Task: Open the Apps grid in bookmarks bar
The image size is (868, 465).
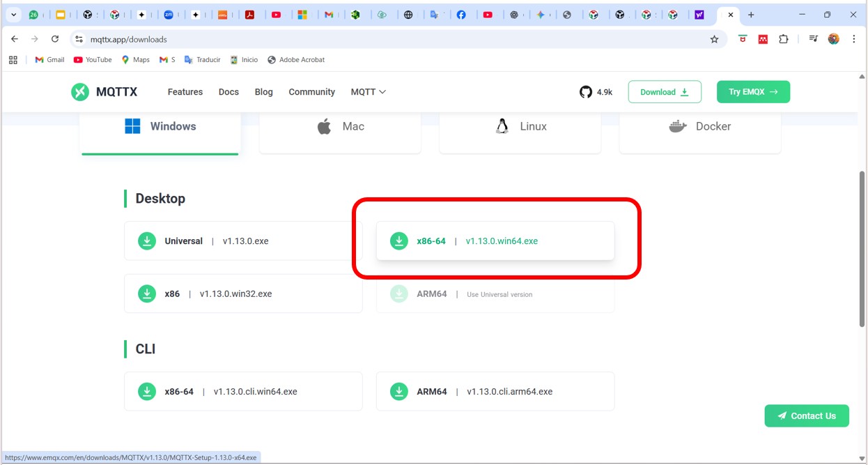Action: click(x=13, y=60)
